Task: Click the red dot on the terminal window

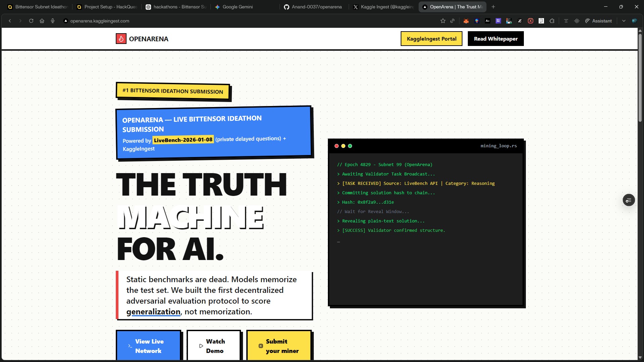Action: [336, 146]
